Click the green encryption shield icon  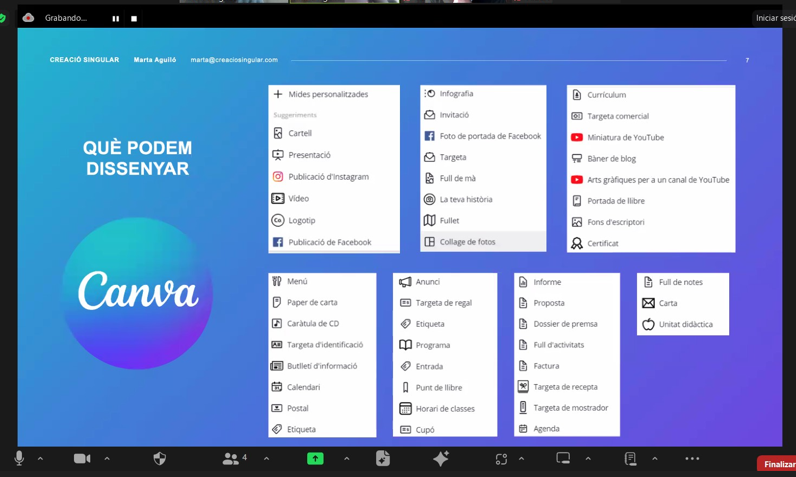click(x=3, y=18)
